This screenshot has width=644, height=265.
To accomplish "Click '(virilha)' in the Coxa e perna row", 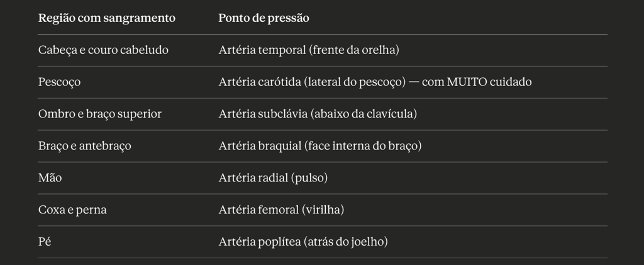I will [323, 210].
